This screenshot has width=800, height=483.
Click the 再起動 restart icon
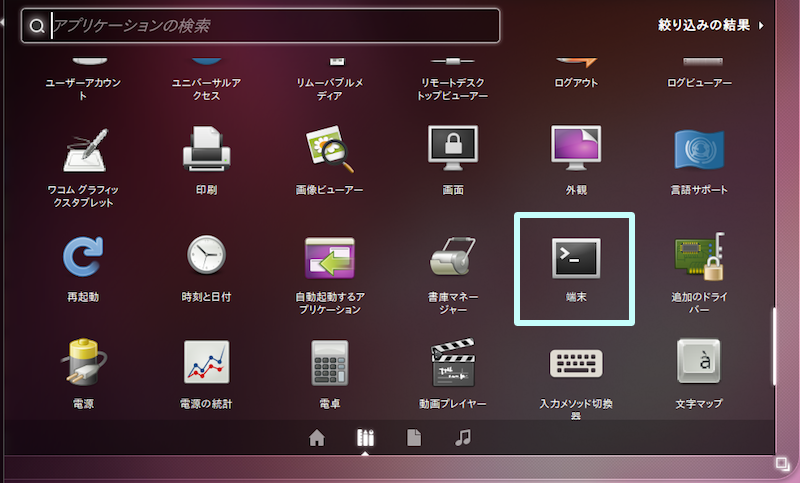83,256
